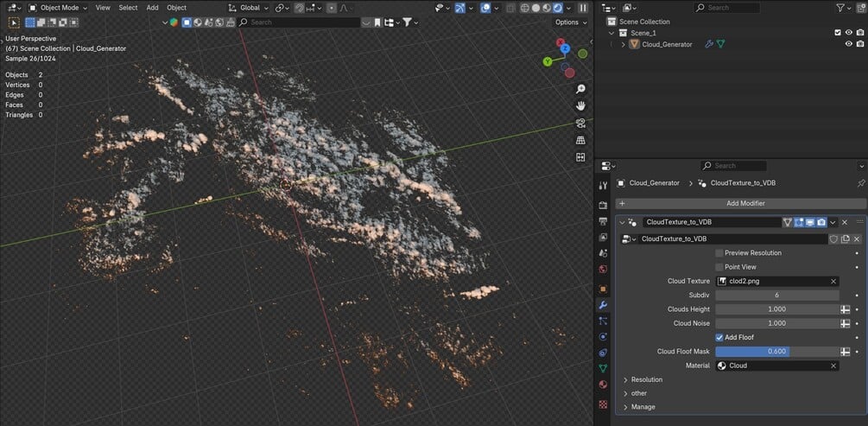868x426 pixels.
Task: Open the Select menu
Action: 129,8
